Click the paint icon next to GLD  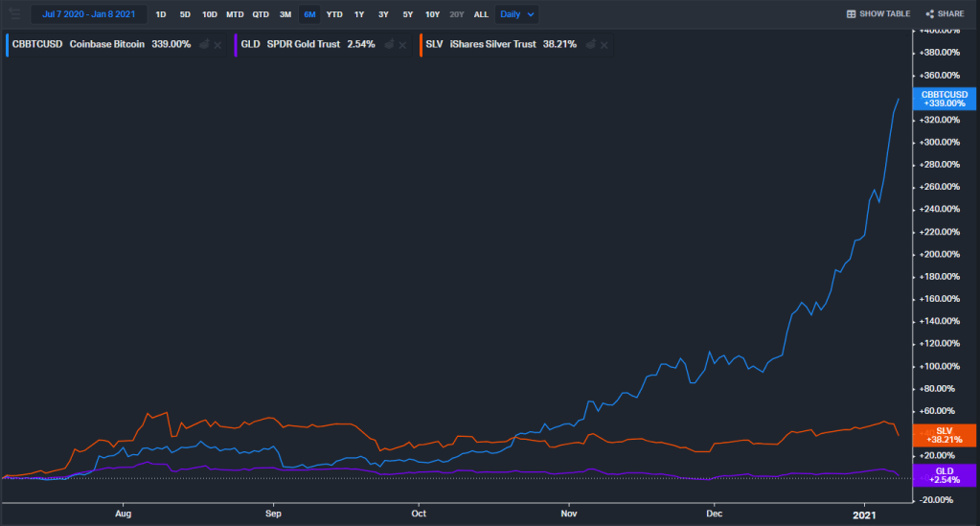click(x=389, y=45)
